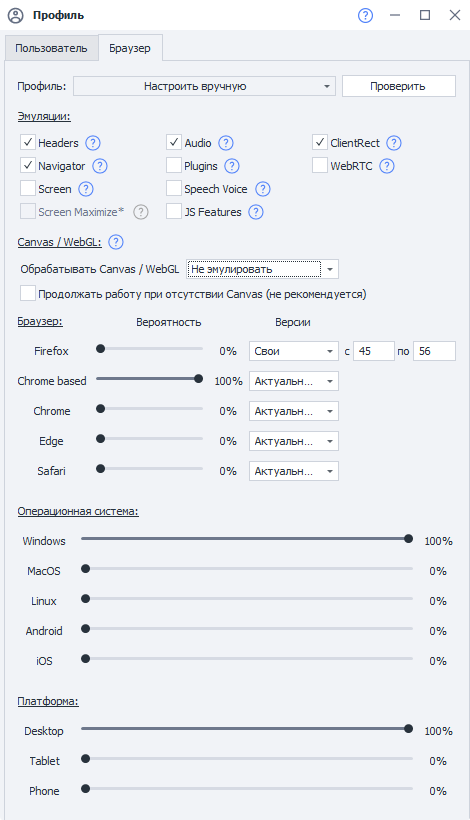Click help icon beside Speech Voice
The image size is (470, 820).
[262, 189]
